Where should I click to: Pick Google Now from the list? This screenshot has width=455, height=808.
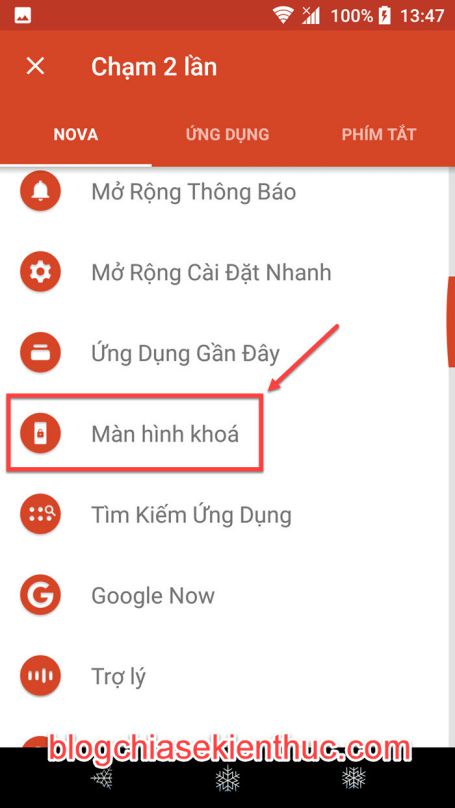coord(227,595)
